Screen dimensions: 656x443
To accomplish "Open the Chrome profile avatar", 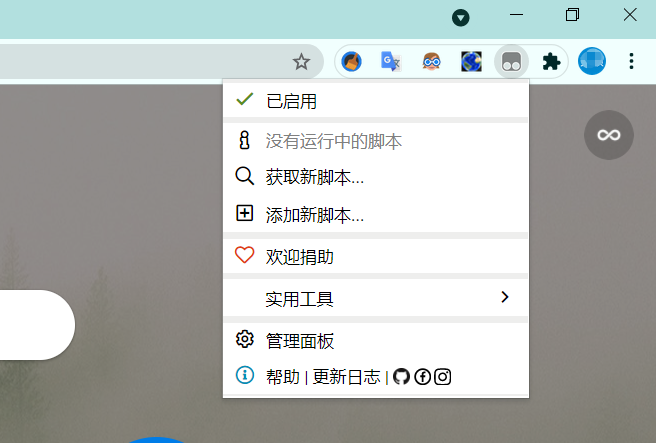I will [x=592, y=61].
